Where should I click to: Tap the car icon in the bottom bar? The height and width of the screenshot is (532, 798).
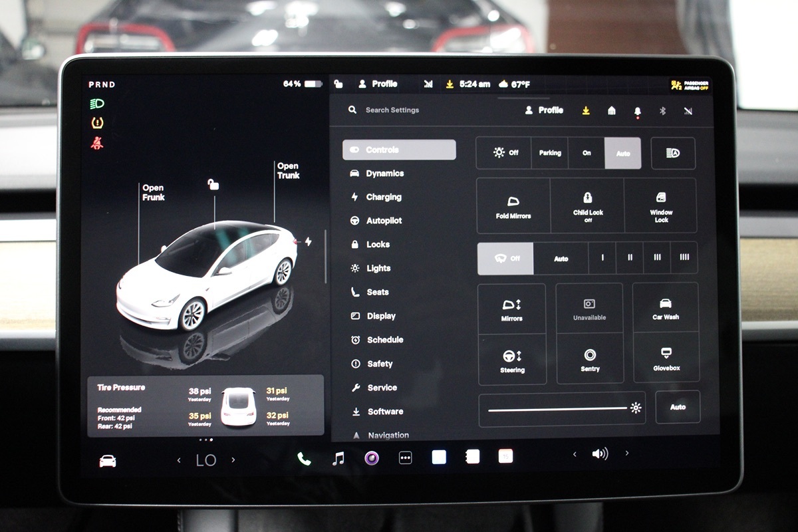(x=108, y=461)
